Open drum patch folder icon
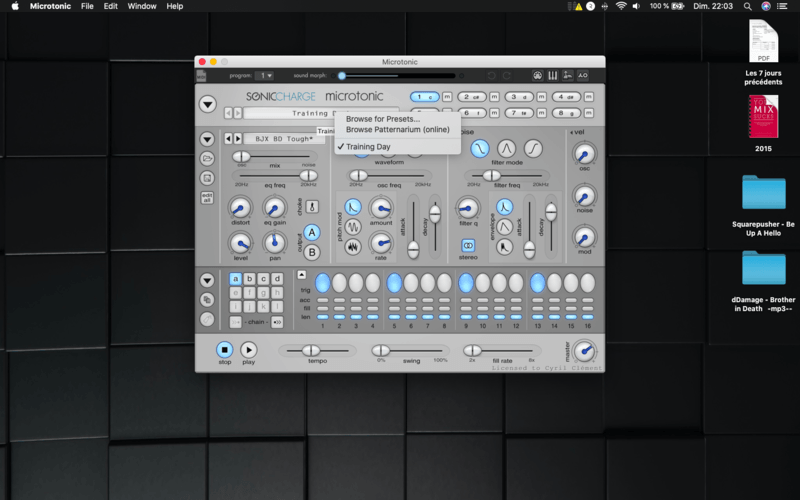Viewport: 800px width, 500px height. pyautogui.click(x=207, y=158)
